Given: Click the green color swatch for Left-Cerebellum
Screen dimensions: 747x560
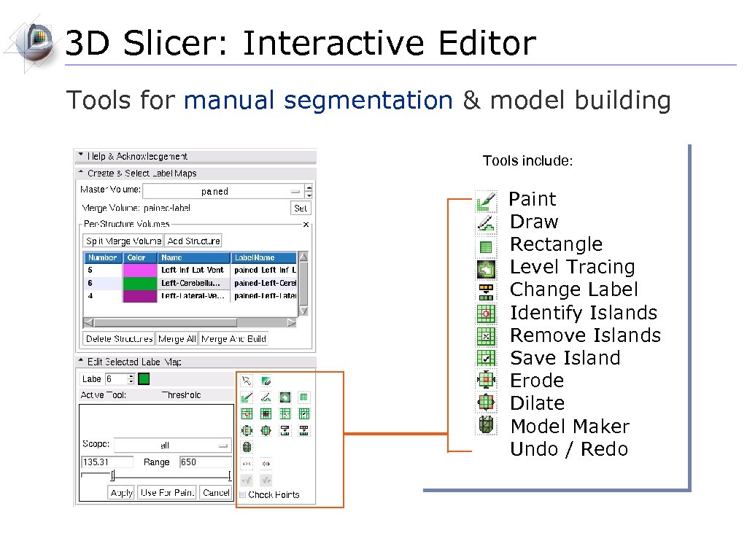Looking at the screenshot, I should (x=139, y=282).
